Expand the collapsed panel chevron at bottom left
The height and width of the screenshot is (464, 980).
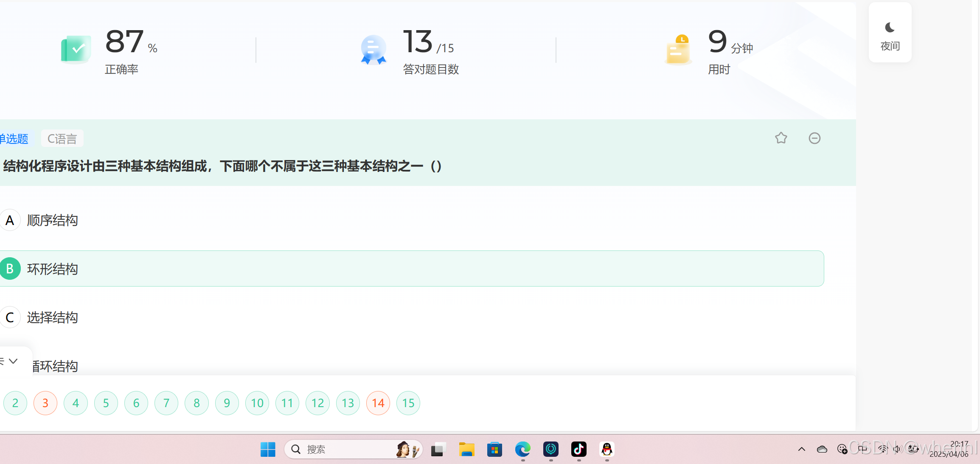pyautogui.click(x=13, y=361)
